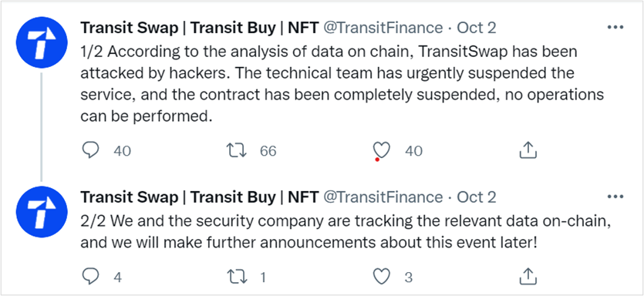The width and height of the screenshot is (644, 296).
Task: Open the Oct 2 timestamp of first tweet
Action: click(477, 28)
